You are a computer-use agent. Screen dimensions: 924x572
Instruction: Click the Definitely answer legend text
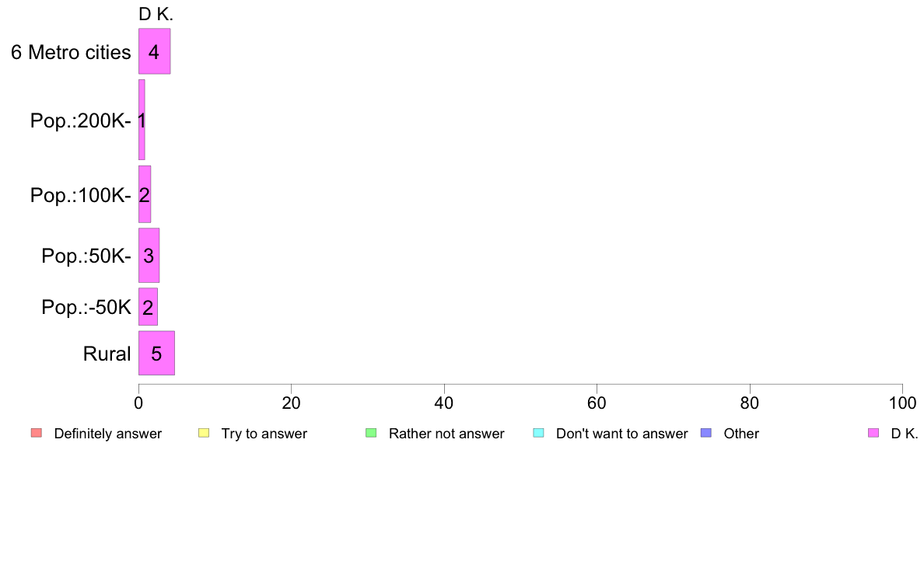(x=108, y=434)
